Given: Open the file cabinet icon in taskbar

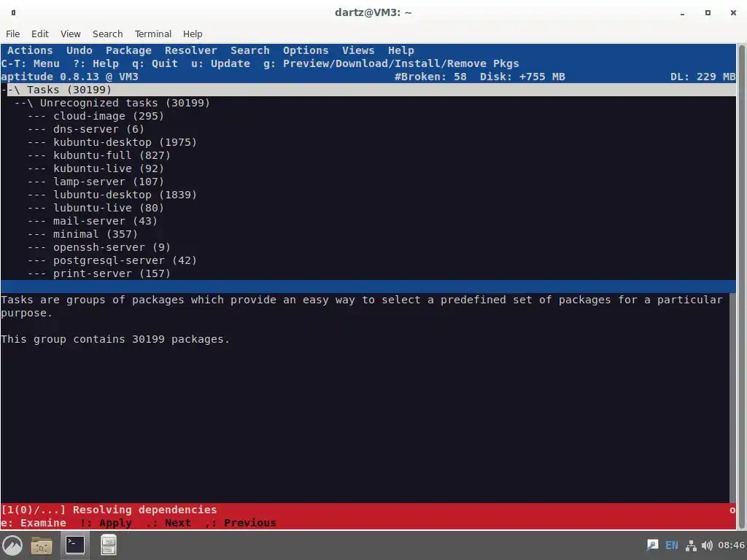Looking at the screenshot, I should 108,545.
